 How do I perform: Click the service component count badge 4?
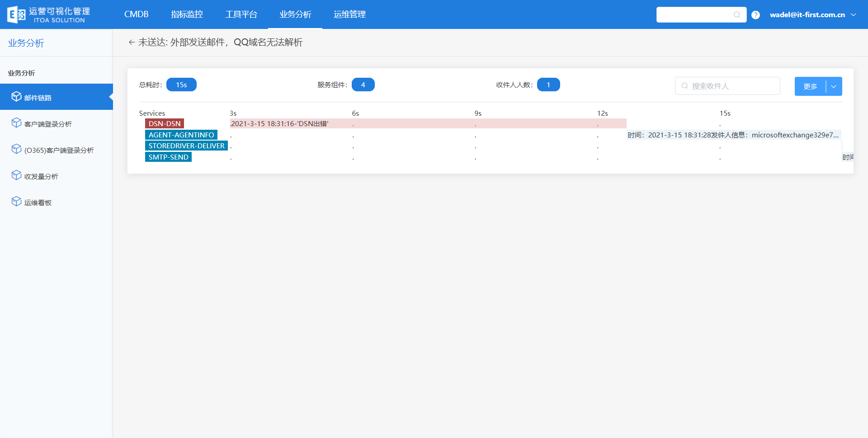point(363,85)
